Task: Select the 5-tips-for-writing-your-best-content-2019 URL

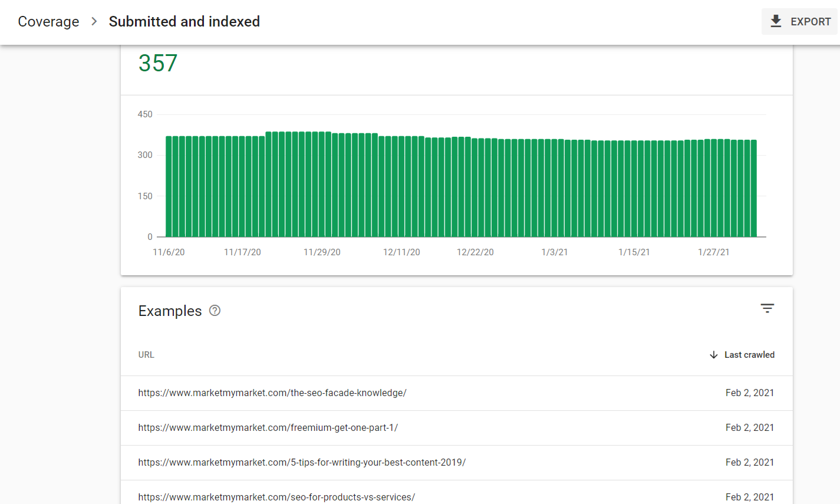Action: pyautogui.click(x=302, y=462)
